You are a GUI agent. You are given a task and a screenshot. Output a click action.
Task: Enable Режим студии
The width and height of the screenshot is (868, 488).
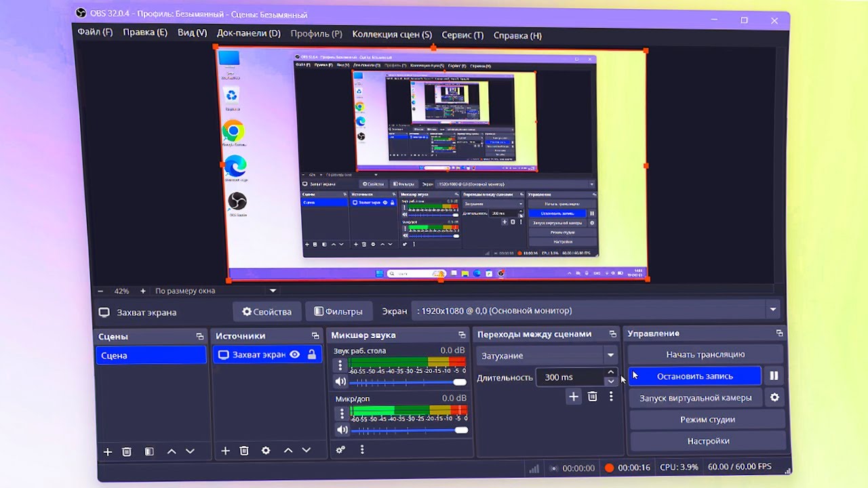click(x=707, y=420)
